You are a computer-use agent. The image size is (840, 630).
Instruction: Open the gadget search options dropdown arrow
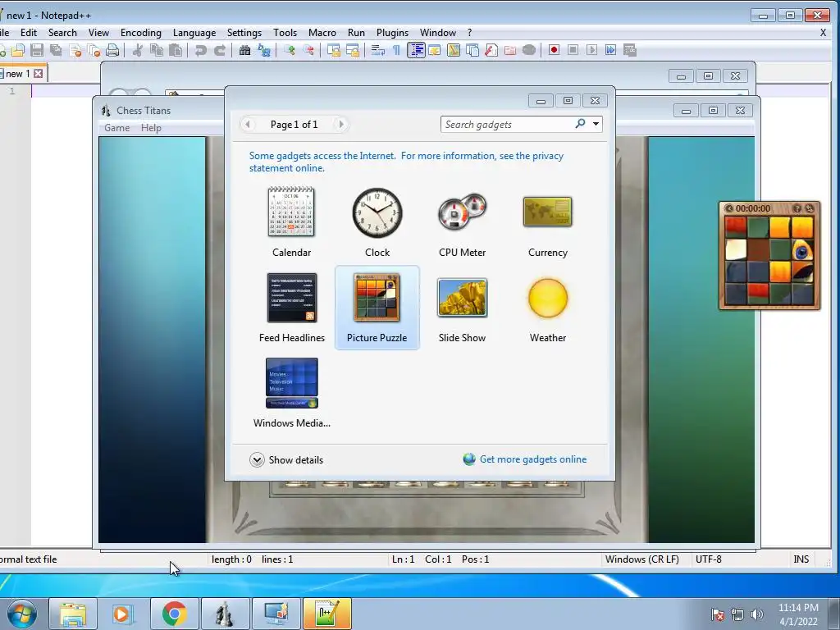tap(596, 125)
